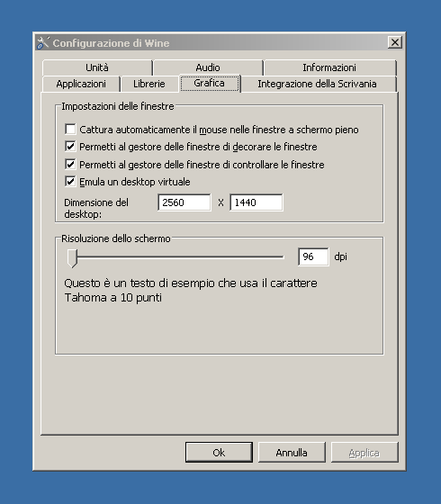The width and height of the screenshot is (441, 504).
Task: Click the 'dpi' unit label
Action: [341, 256]
